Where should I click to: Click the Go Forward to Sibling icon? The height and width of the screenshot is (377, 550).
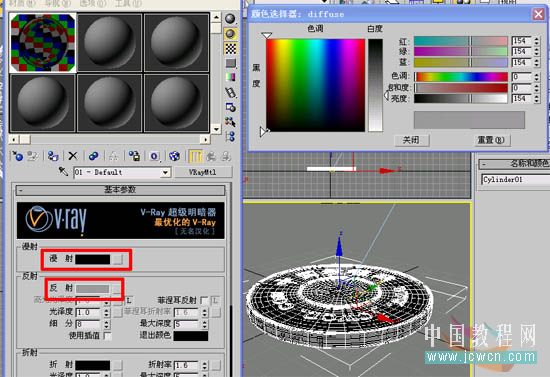click(226, 156)
